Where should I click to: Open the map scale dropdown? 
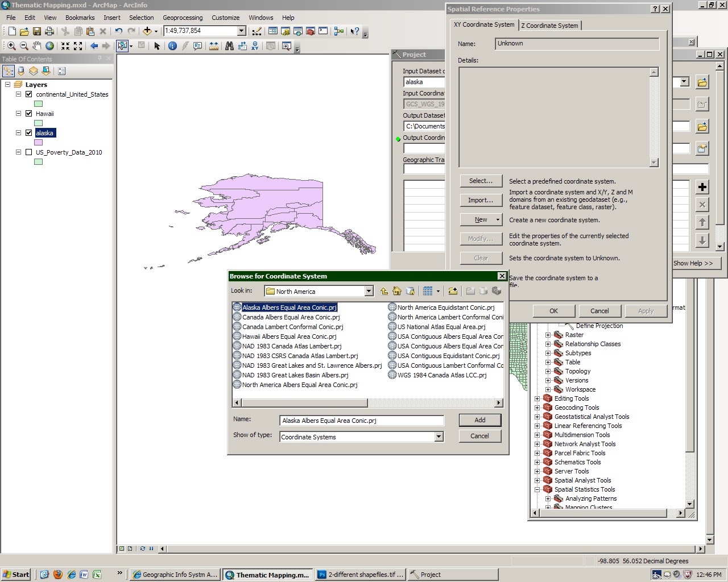pos(241,31)
